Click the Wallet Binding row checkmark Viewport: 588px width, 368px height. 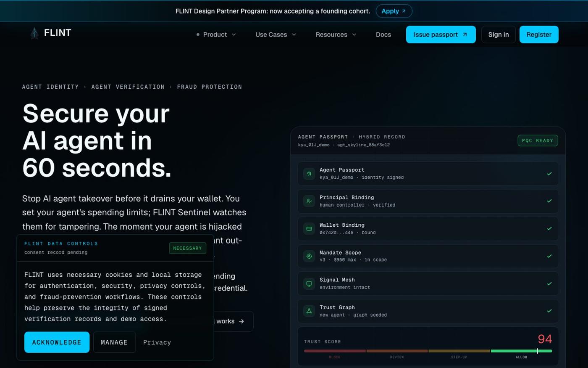(549, 228)
